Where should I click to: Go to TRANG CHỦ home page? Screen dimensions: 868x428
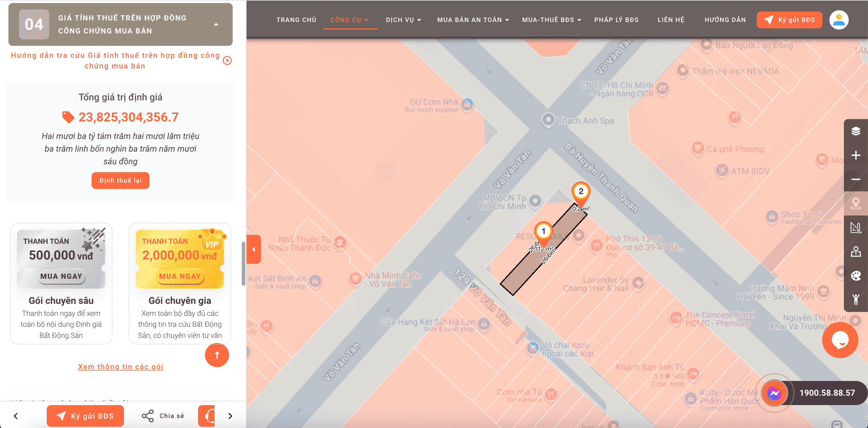click(x=296, y=20)
